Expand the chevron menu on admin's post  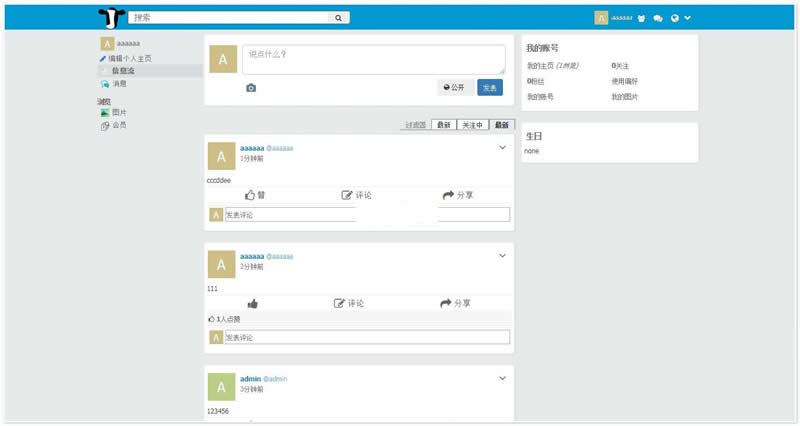(502, 378)
